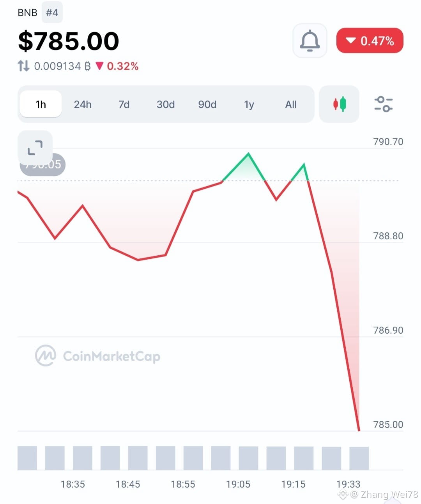Screen dimensions: 421x504
Task: Tap the red down-triangle percentage badge
Action: (x=370, y=41)
